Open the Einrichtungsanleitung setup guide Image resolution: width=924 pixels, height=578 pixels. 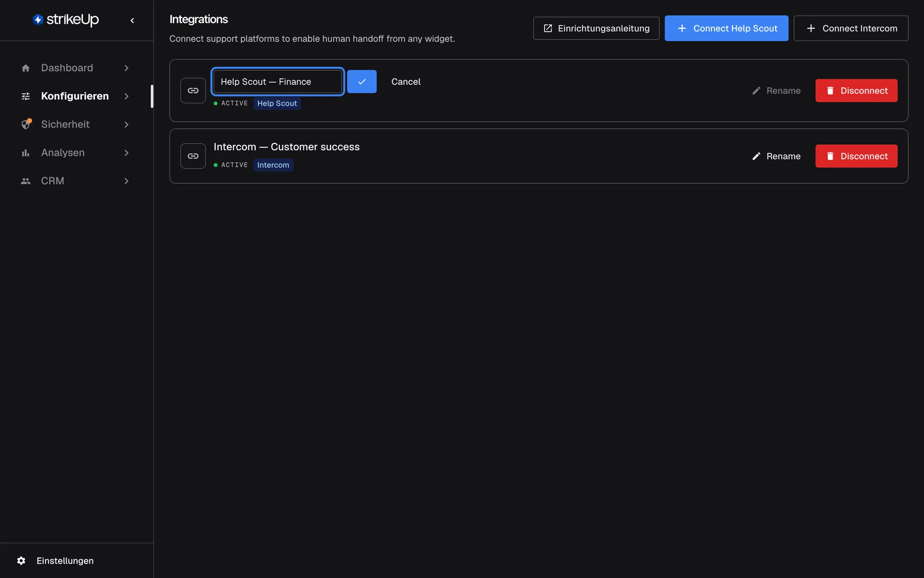[x=596, y=28]
